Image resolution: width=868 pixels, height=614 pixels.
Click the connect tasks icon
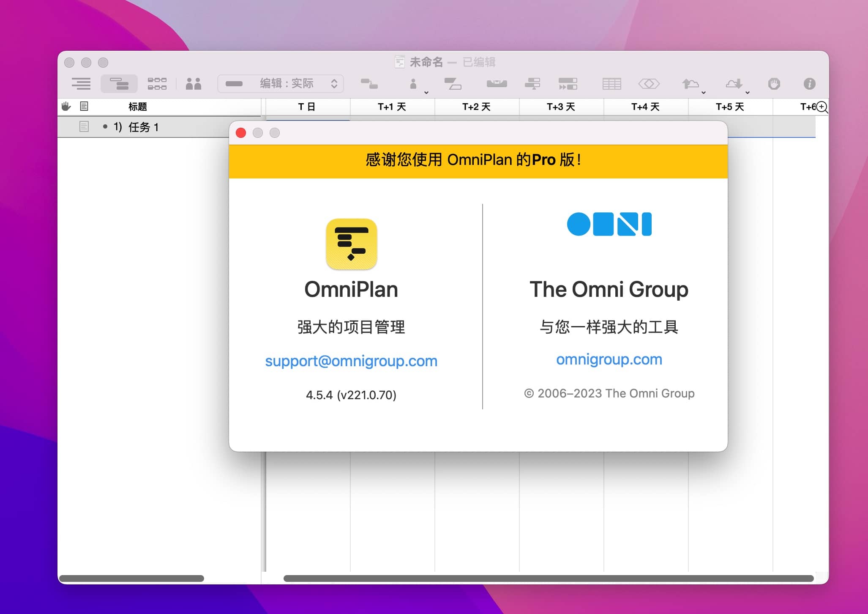(x=369, y=84)
